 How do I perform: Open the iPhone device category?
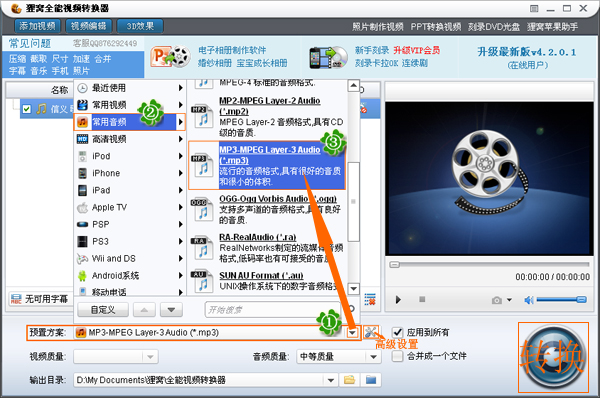pyautogui.click(x=130, y=173)
